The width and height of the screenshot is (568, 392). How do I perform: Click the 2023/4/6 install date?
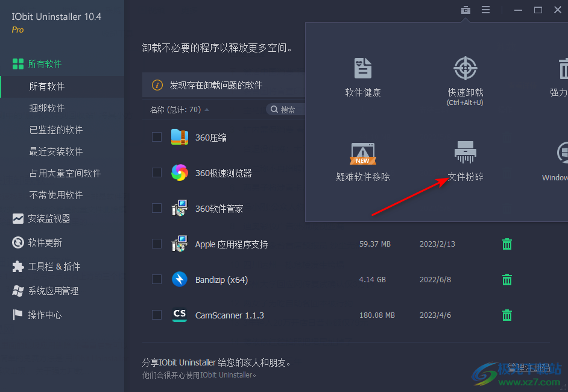tap(435, 315)
